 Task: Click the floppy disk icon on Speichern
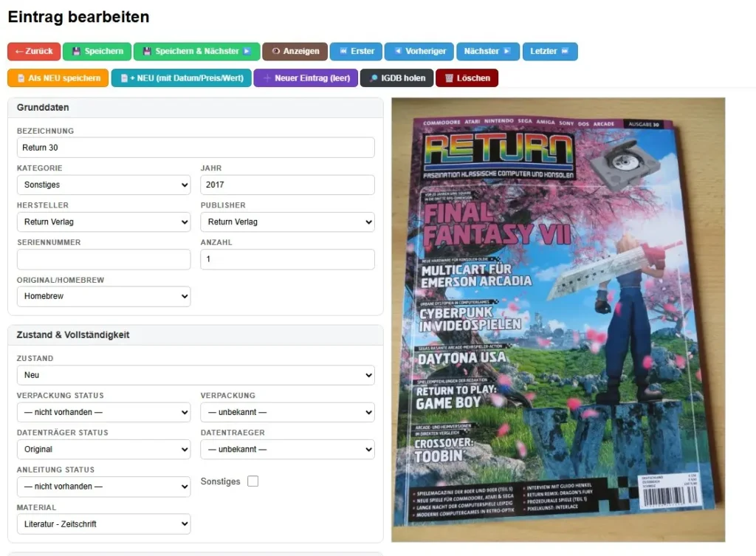point(76,51)
